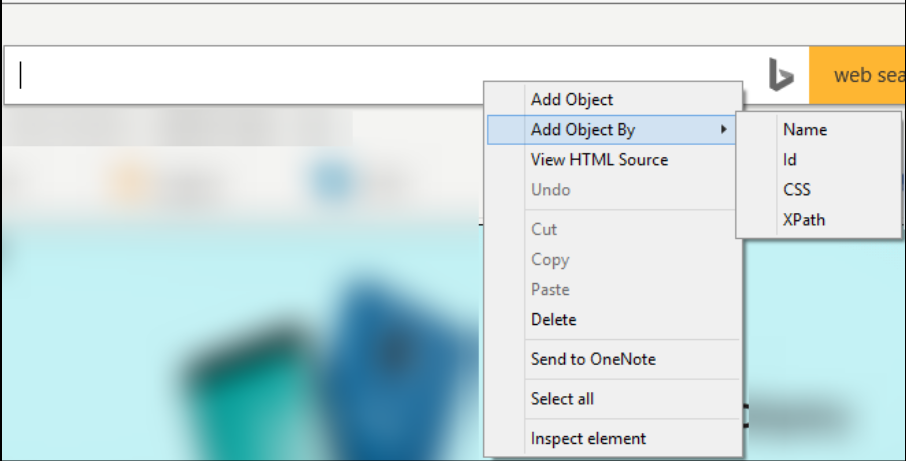Viewport: 906px width, 461px height.
Task: Pick XPath from the submenu
Action: [x=805, y=219]
